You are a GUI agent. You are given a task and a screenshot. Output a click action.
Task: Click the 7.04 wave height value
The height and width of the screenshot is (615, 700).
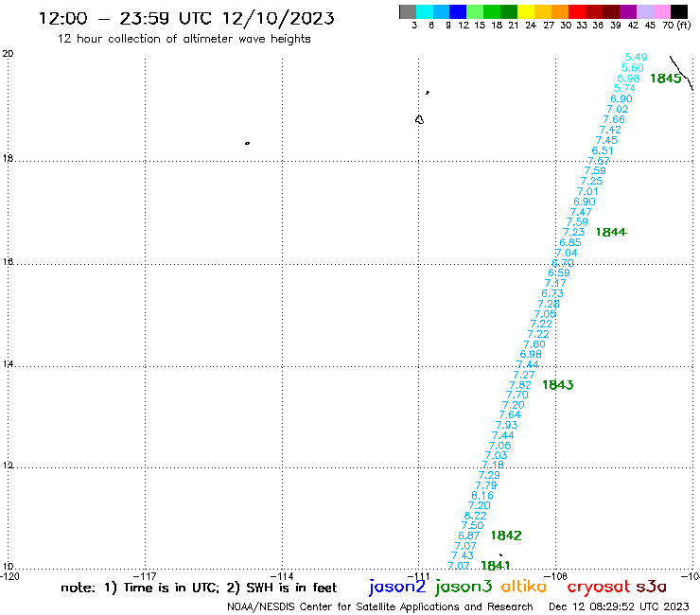[x=567, y=253]
